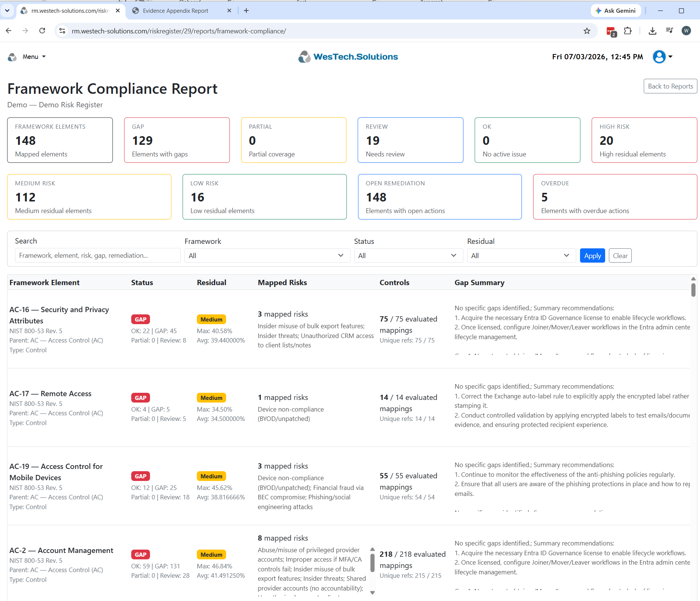Click the Apply filter button
The width and height of the screenshot is (700, 601).
pos(592,255)
